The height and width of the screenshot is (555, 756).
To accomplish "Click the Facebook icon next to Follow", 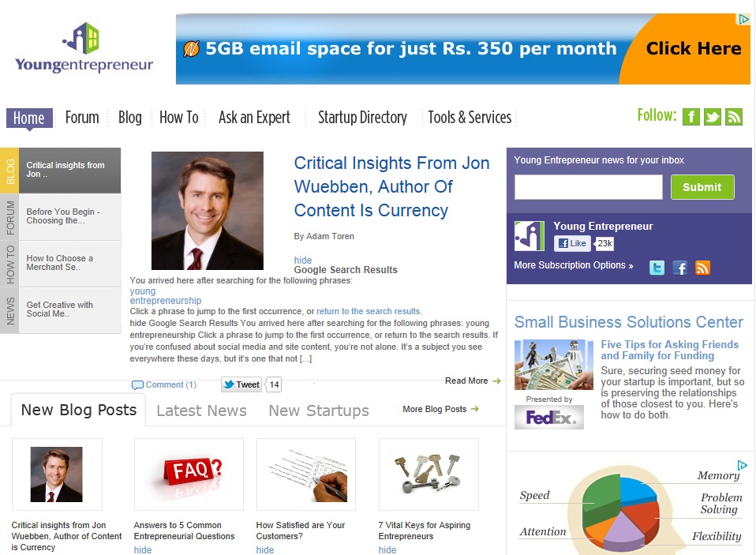I will (691, 117).
